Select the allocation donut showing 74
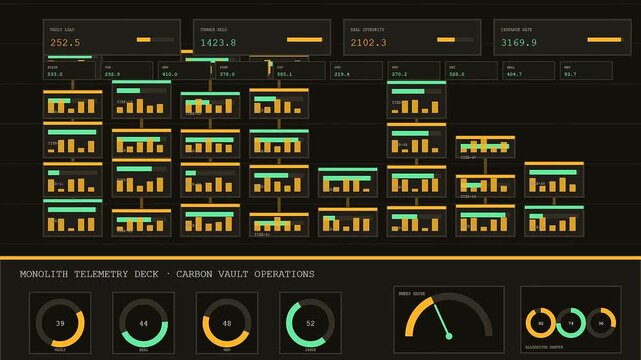The image size is (641, 360). (x=571, y=323)
